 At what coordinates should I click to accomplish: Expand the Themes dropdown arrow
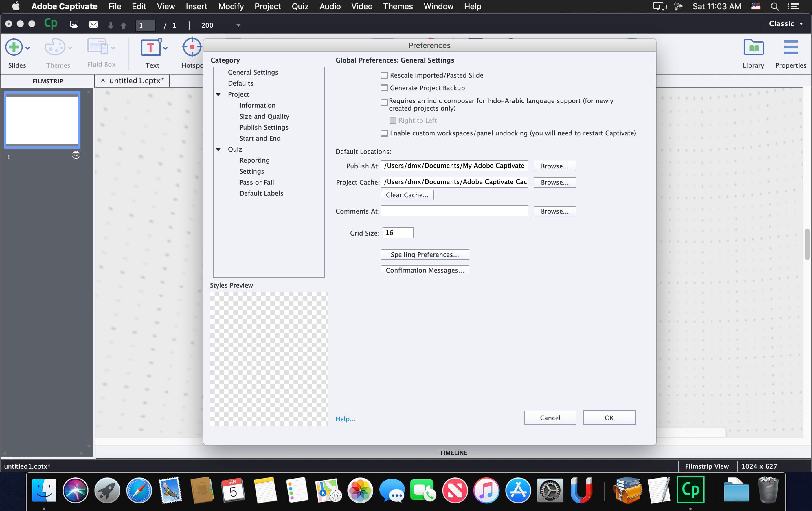tap(70, 48)
